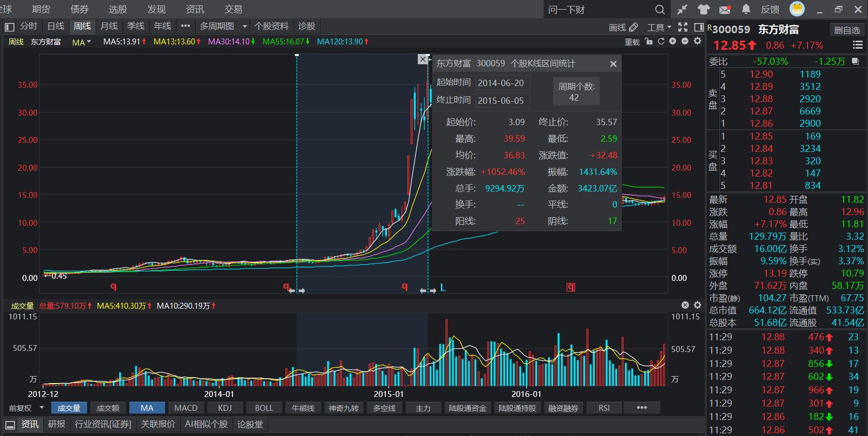Click the fullscreen expand icon in chart toolbar

(683, 27)
